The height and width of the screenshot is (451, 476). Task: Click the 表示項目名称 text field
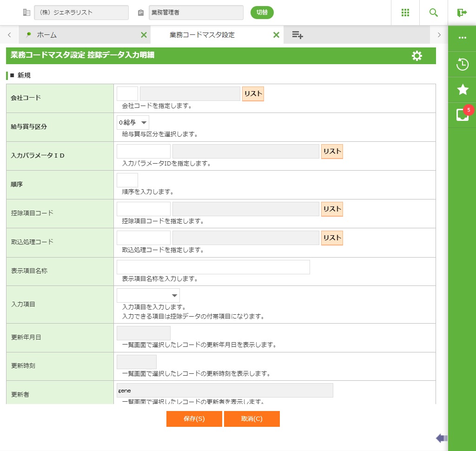click(x=213, y=267)
